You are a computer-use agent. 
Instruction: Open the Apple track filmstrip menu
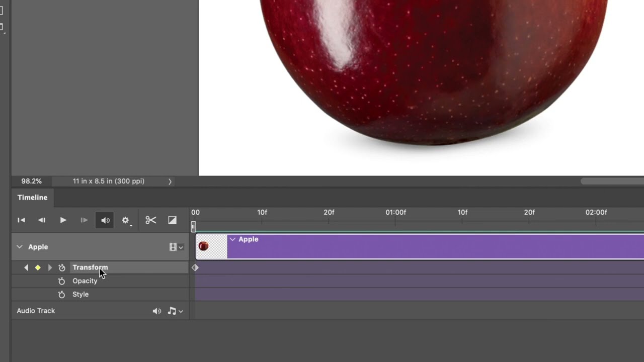click(176, 247)
